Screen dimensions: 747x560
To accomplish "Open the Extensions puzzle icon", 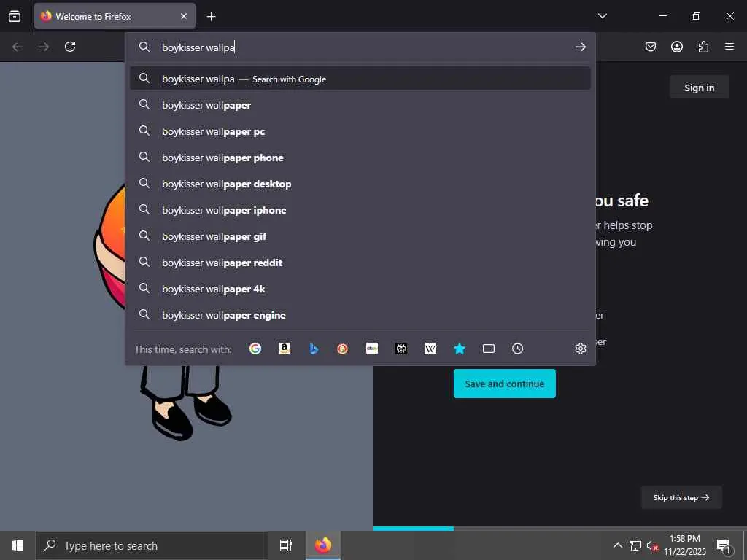I will pyautogui.click(x=703, y=47).
